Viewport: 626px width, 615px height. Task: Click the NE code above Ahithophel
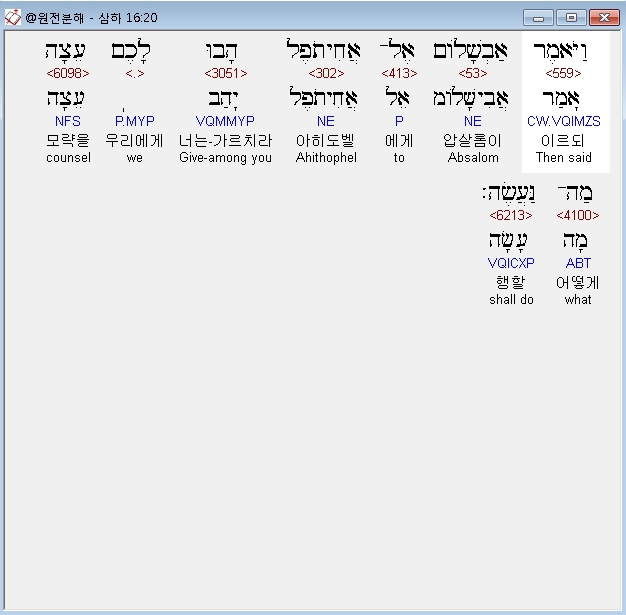tap(326, 121)
